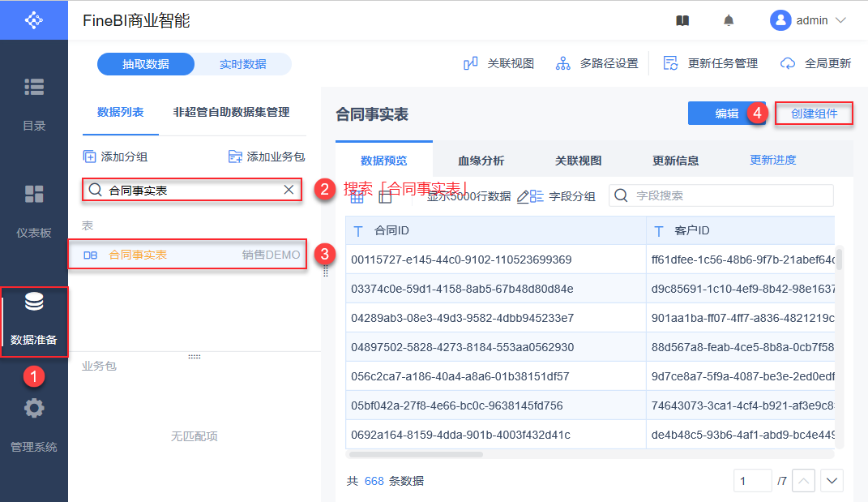Select the column layout view icon
868x502 pixels.
[385, 197]
